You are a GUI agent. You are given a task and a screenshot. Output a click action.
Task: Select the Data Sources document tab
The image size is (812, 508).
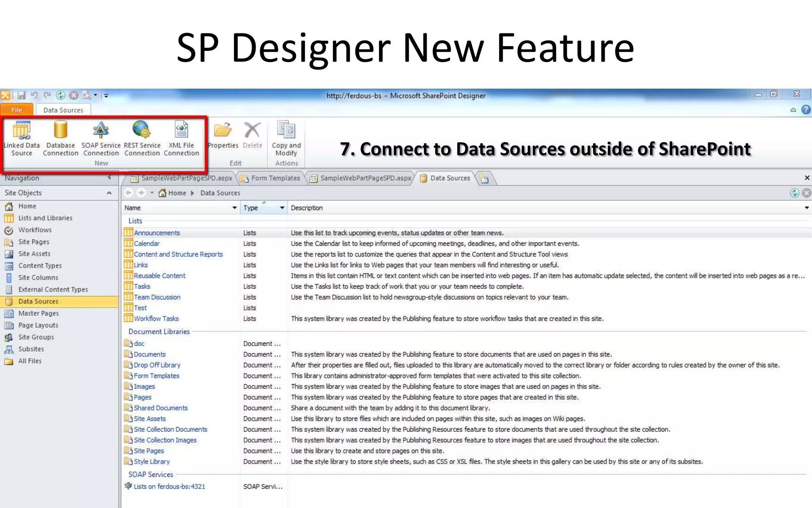click(x=445, y=178)
